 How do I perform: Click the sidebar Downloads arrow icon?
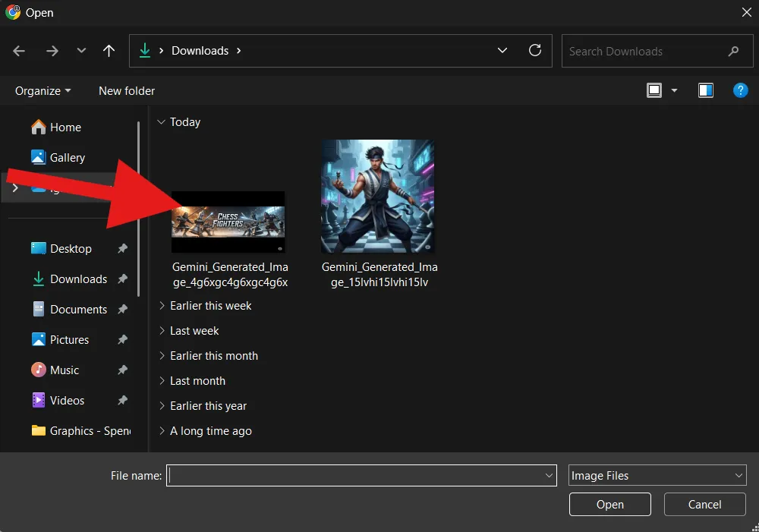pyautogui.click(x=38, y=279)
